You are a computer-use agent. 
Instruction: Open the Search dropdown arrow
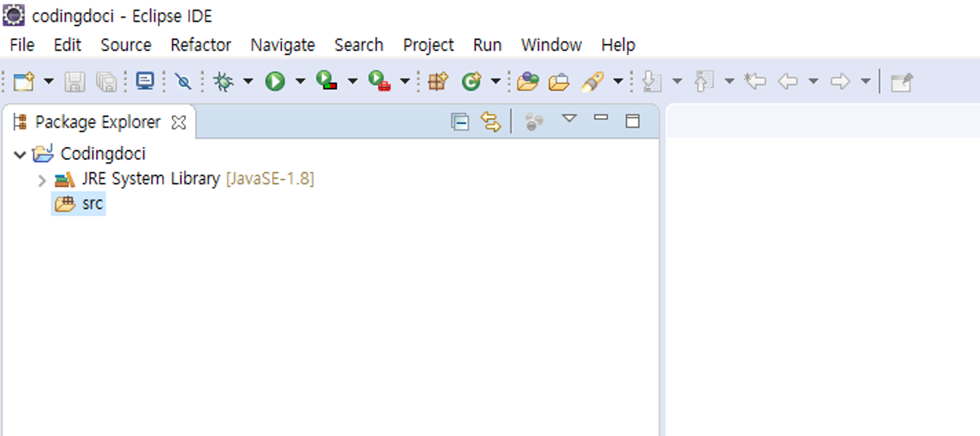pyautogui.click(x=619, y=82)
